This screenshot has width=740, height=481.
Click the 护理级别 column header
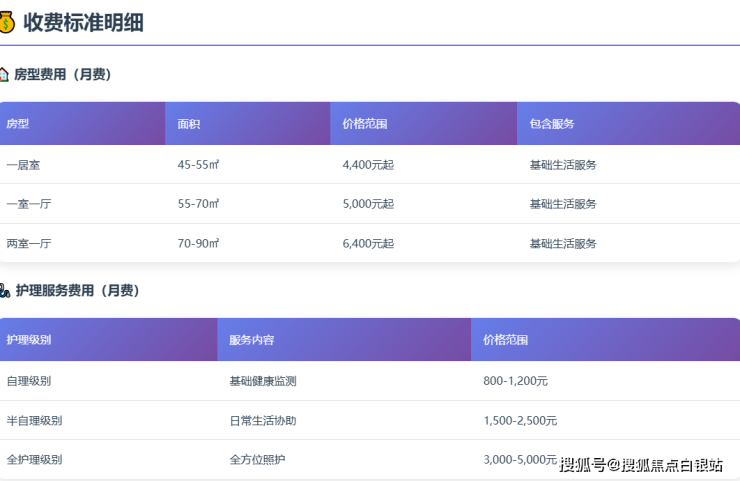29,340
